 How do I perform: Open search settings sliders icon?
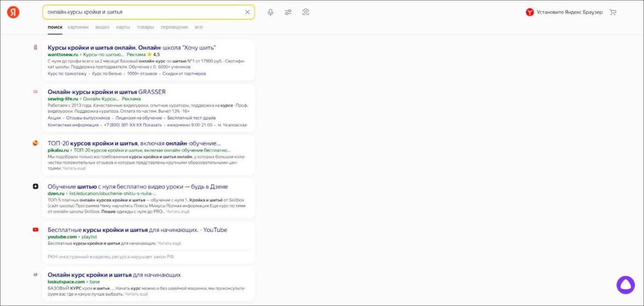click(x=288, y=13)
